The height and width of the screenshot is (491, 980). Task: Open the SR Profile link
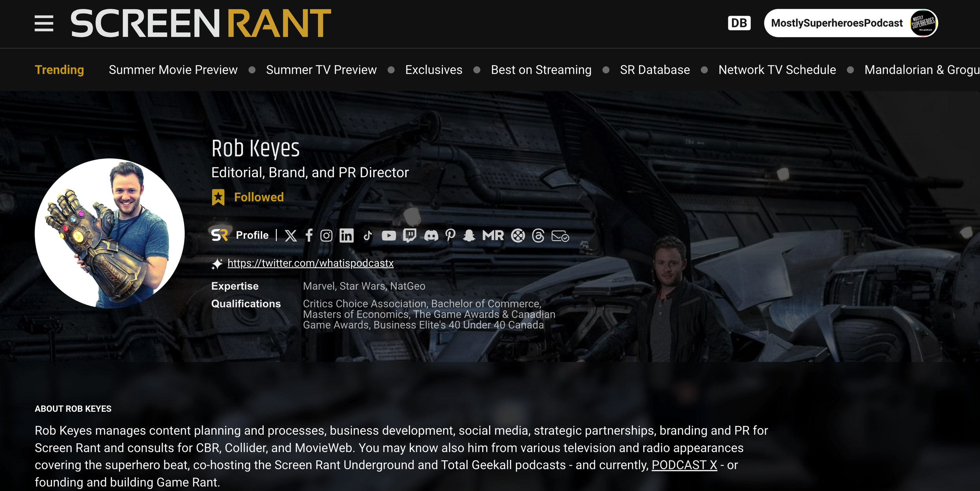pos(240,235)
